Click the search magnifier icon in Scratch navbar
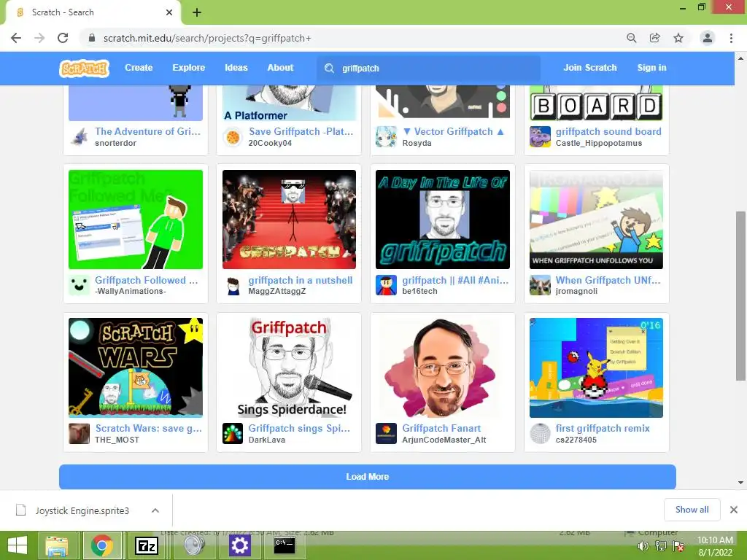 click(329, 68)
